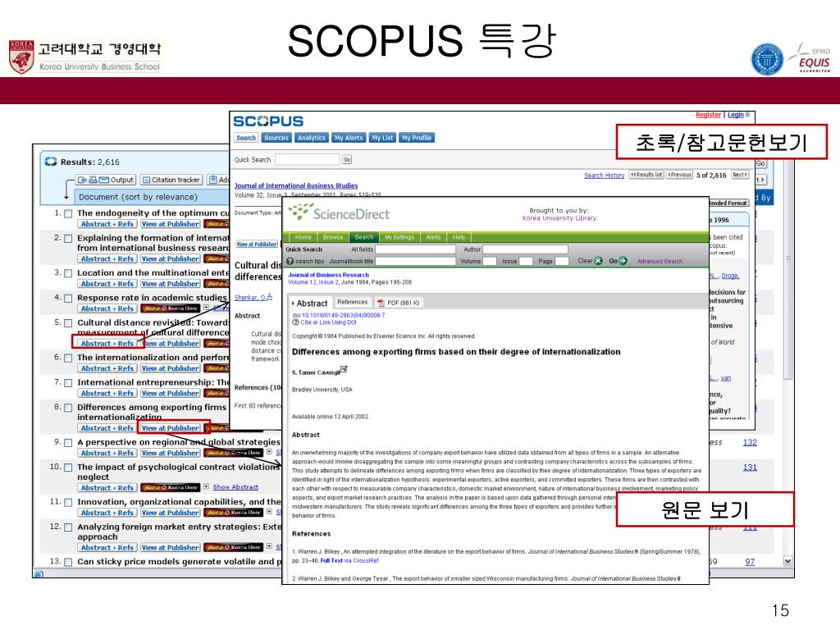This screenshot has width=840, height=630.
Task: Click the Cite or Link Using DOI icon
Action: click(x=295, y=322)
